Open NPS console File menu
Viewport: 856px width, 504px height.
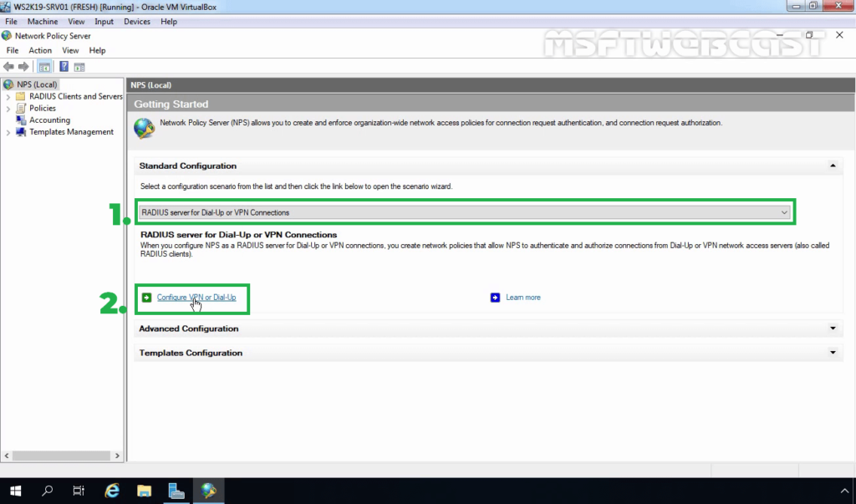pos(12,50)
